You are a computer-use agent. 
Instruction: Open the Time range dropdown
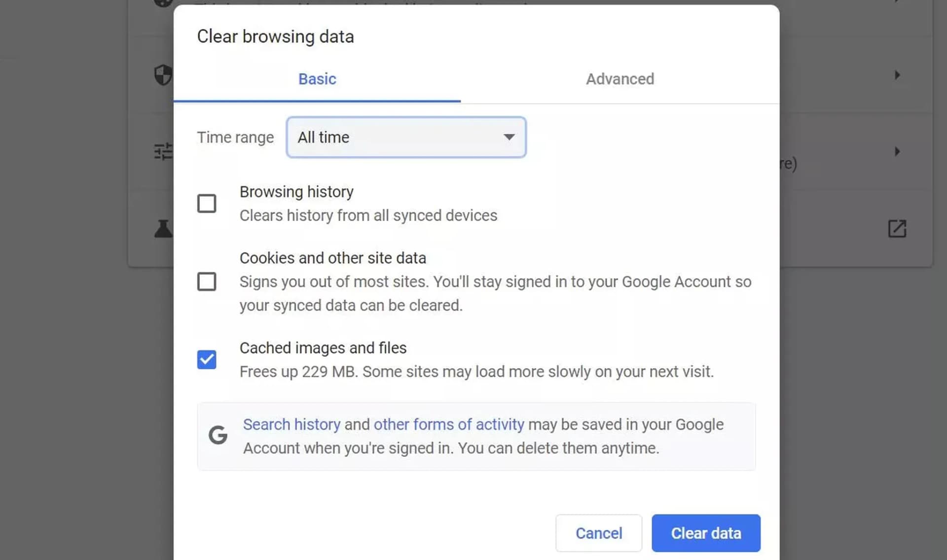(x=509, y=137)
